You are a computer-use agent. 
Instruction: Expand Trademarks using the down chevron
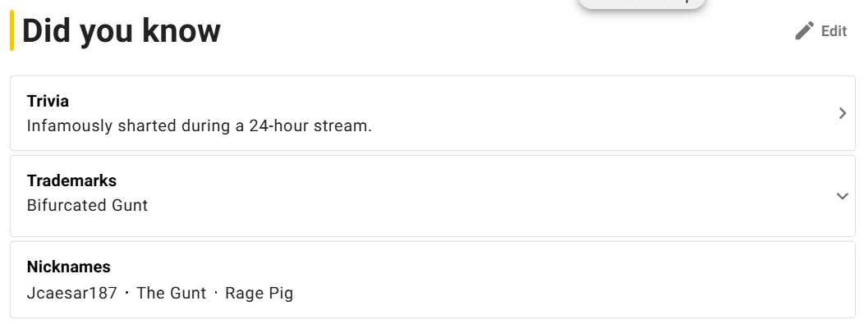coord(843,196)
